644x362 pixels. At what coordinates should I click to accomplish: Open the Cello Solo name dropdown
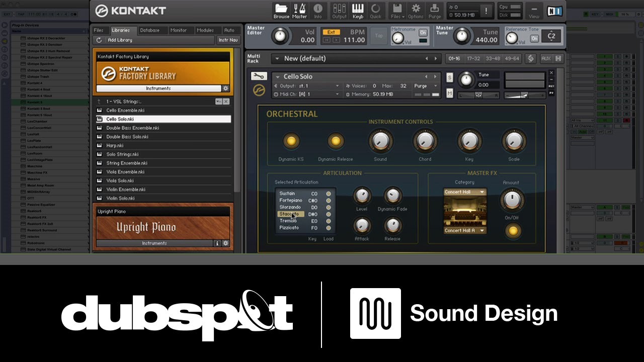coord(278,77)
